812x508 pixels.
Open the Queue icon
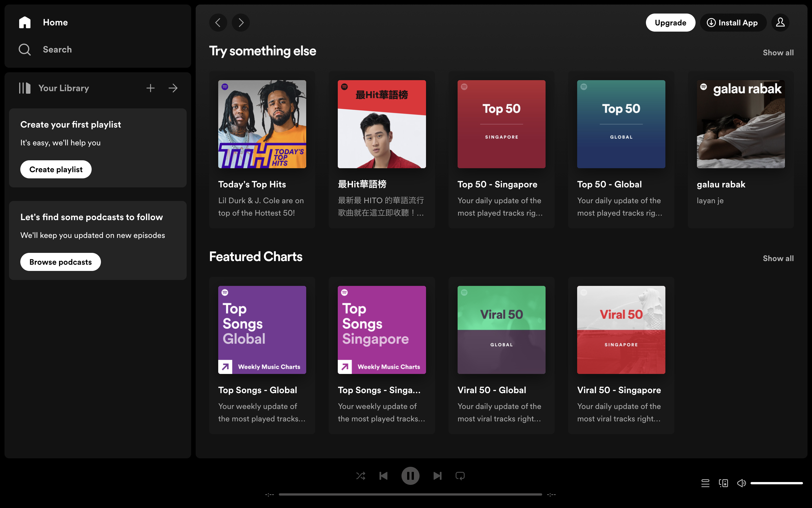(x=705, y=483)
